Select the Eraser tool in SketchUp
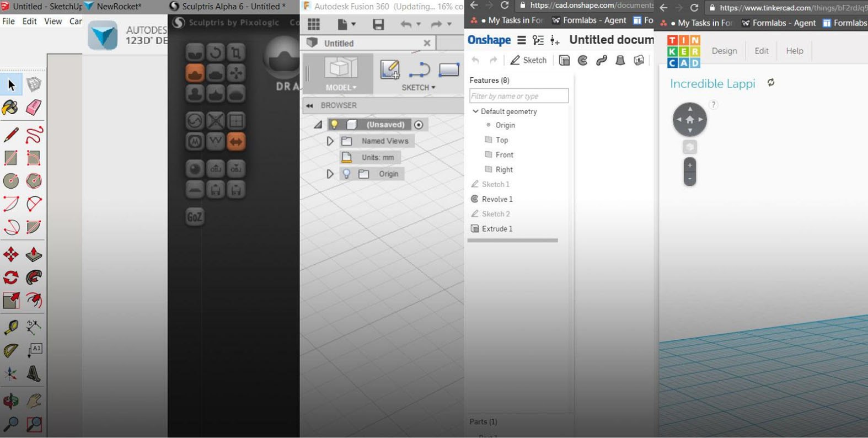The width and height of the screenshot is (868, 438). click(34, 107)
